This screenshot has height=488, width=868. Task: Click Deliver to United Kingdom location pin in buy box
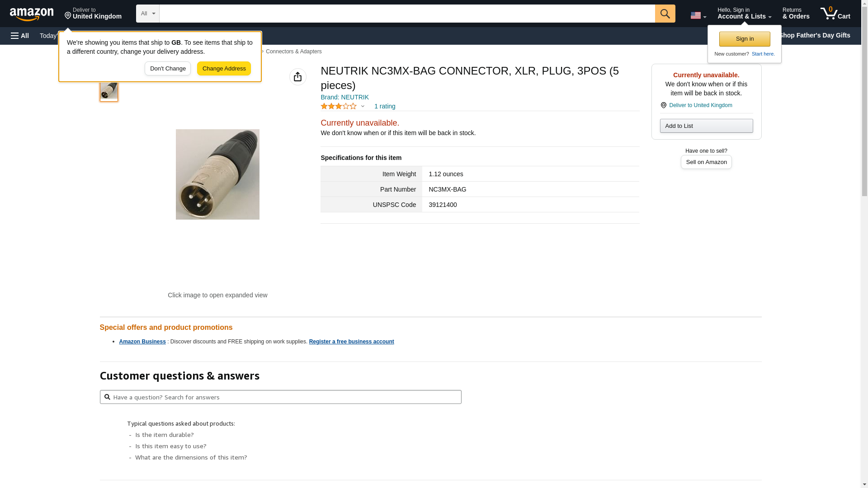(x=664, y=105)
